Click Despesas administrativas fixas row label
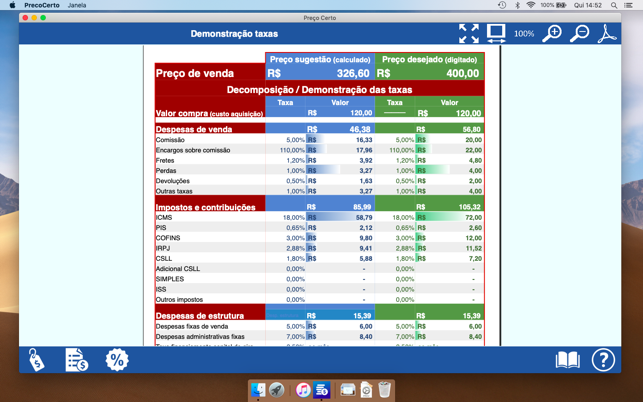 pos(200,337)
